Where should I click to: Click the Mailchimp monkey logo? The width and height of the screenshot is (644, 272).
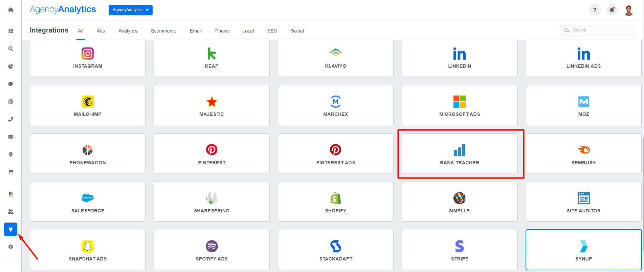88,102
